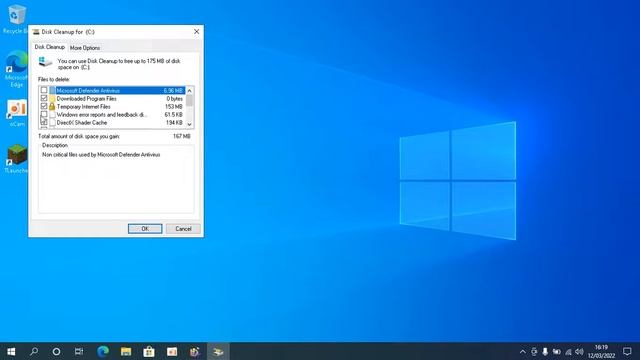Viewport: 640px width, 360px height.
Task: Open Task View from the taskbar
Action: coord(79,351)
